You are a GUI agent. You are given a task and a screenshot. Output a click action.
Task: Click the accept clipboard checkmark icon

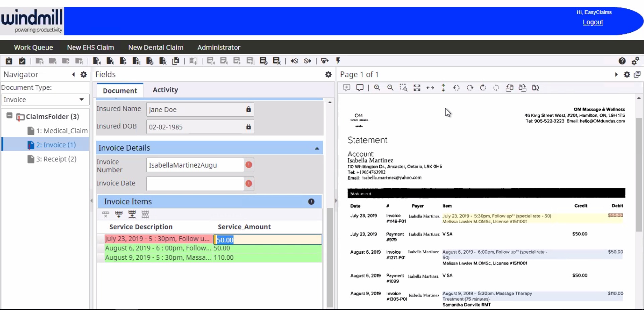(x=22, y=61)
